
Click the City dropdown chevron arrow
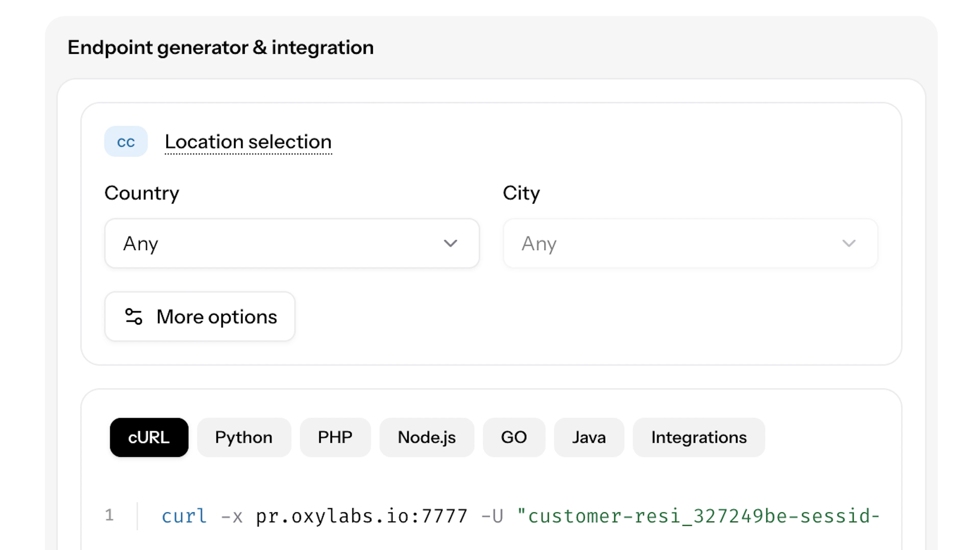point(849,243)
